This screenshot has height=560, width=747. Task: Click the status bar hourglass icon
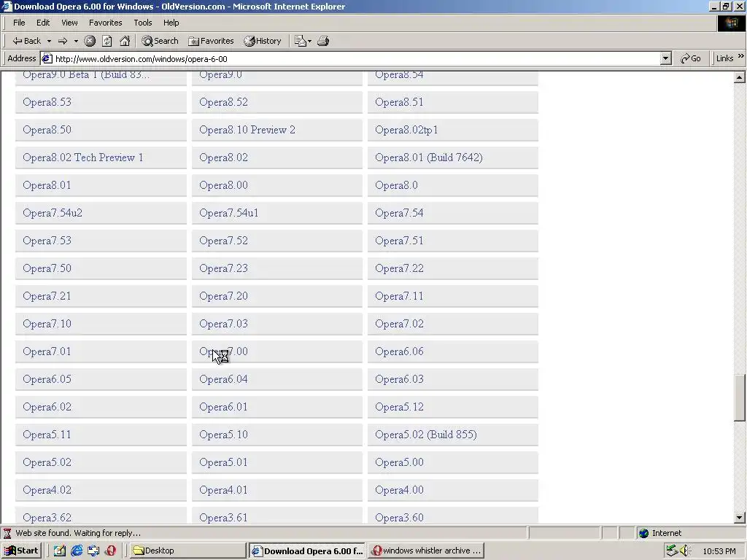click(7, 533)
